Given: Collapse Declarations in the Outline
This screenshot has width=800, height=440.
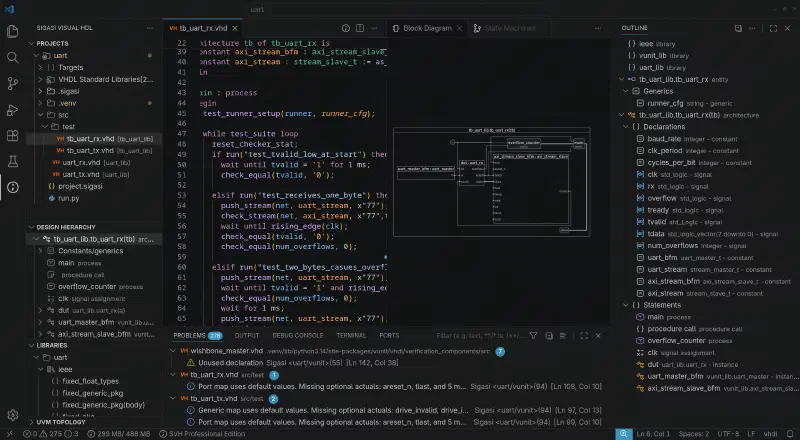Looking at the screenshot, I should pos(626,127).
